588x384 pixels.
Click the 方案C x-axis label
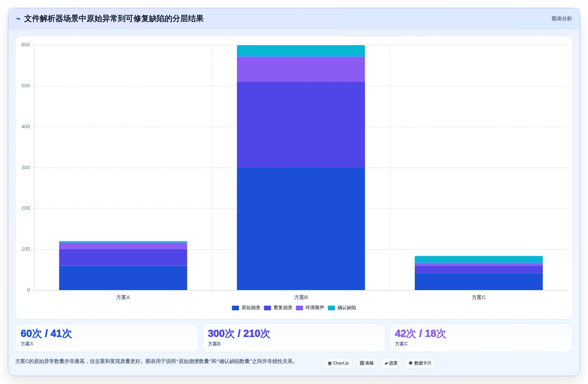click(x=479, y=297)
